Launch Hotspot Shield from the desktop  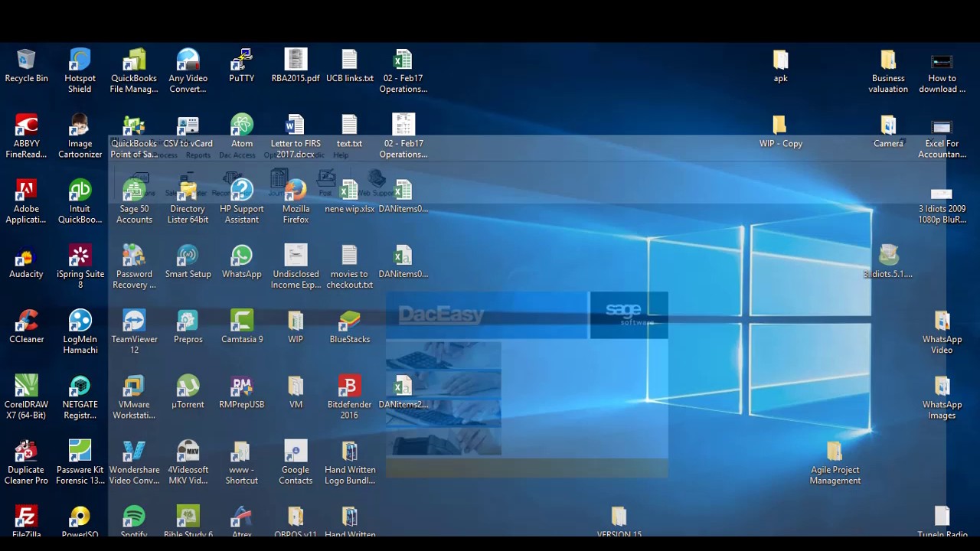[80, 70]
